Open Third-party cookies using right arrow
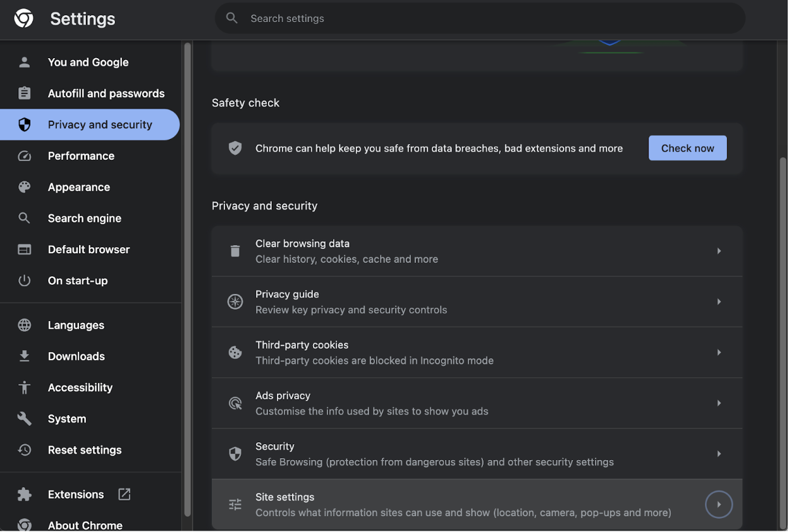Screen dimensions: 789x532 [x=719, y=353]
